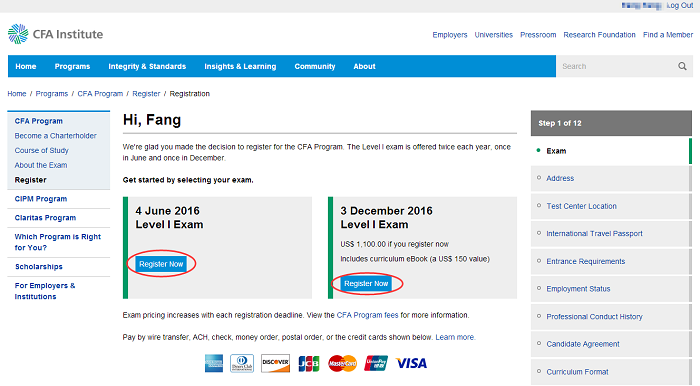Open CIPM Program in sidebar

tap(41, 199)
